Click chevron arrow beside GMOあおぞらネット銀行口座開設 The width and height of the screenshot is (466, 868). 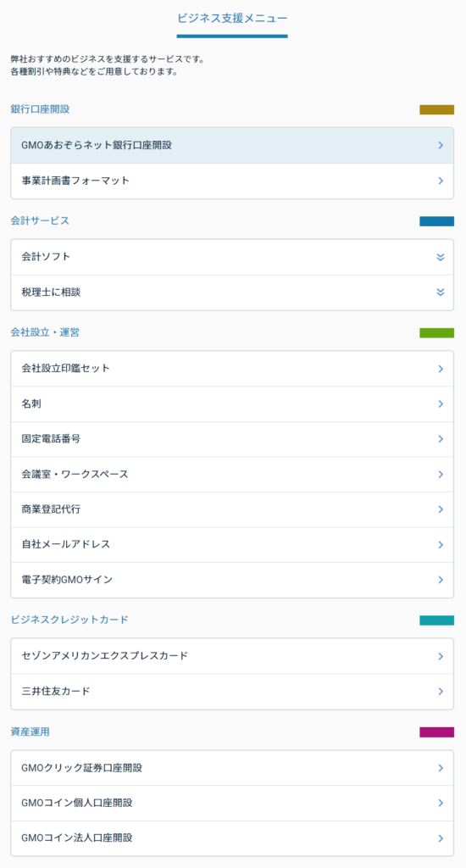point(441,145)
